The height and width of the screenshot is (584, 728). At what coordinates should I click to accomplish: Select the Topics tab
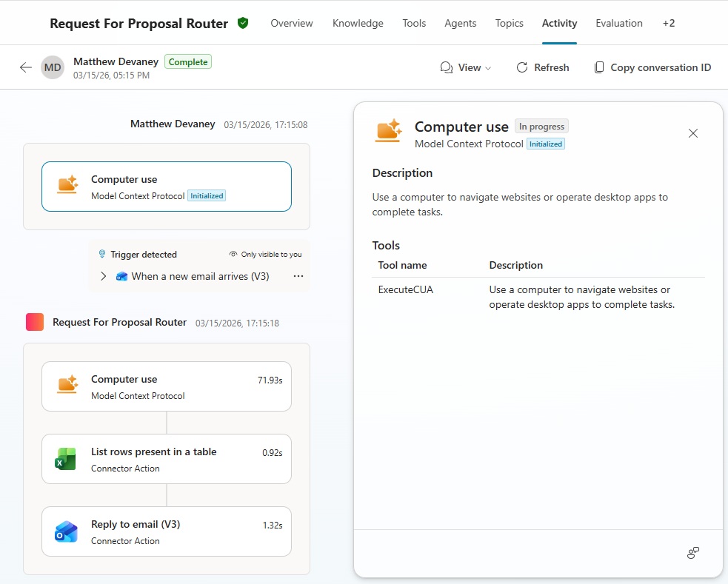coord(510,23)
